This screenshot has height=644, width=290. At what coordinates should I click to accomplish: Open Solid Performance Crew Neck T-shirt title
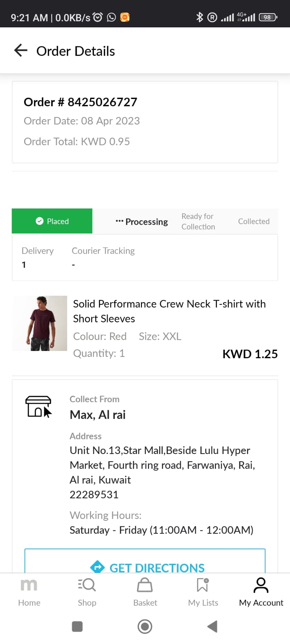click(169, 311)
